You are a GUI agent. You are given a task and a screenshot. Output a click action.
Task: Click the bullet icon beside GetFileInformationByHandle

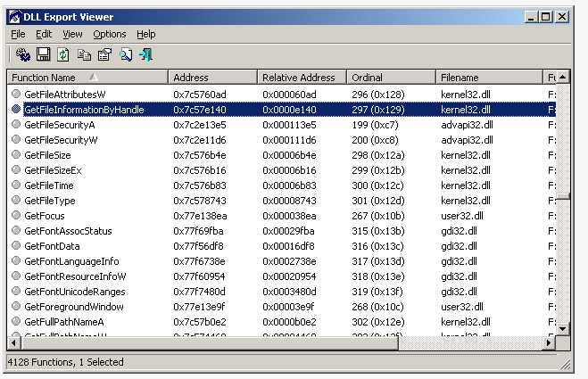point(16,109)
